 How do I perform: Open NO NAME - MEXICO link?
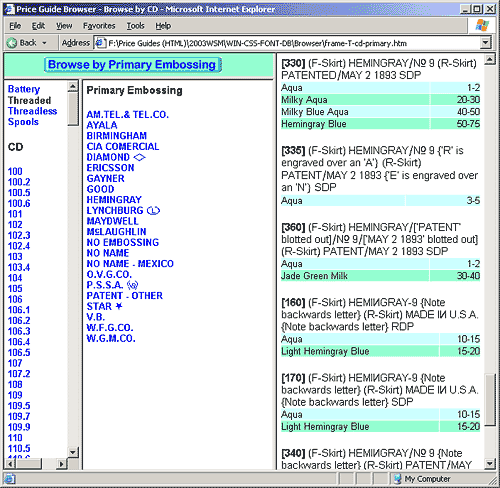pos(130,264)
